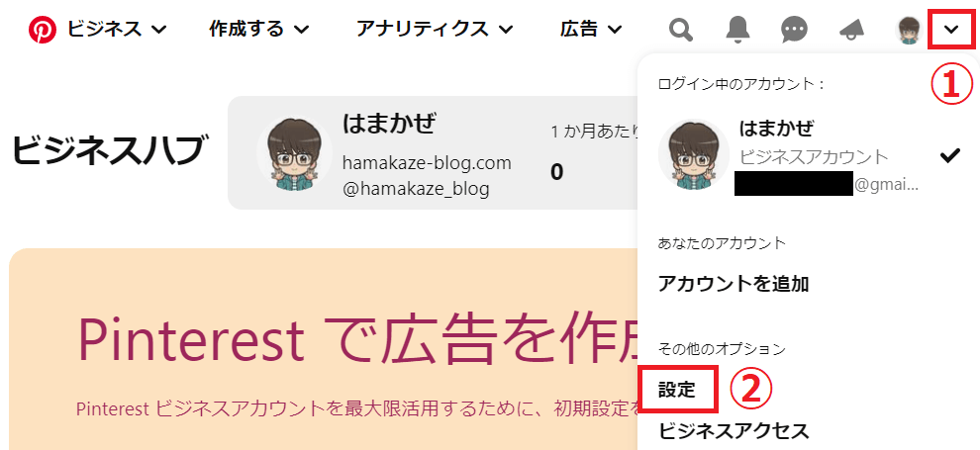
Task: Select ビジネスアクセス menu entry
Action: click(x=734, y=430)
